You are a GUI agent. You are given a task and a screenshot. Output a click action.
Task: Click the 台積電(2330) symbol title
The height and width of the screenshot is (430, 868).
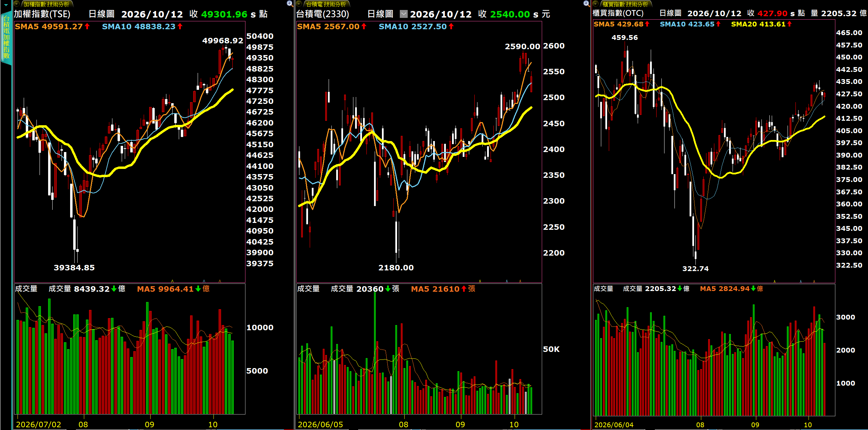coord(322,14)
